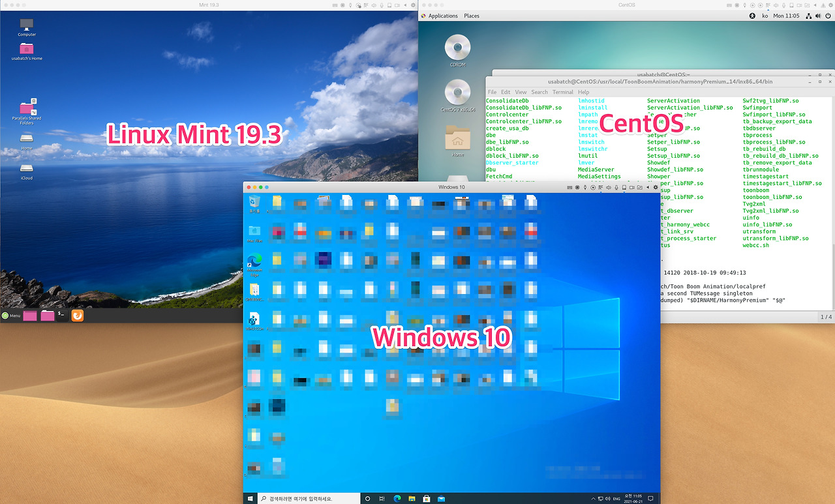835x504 pixels.
Task: Open Microsoft Store from the Windows taskbar
Action: point(427,498)
